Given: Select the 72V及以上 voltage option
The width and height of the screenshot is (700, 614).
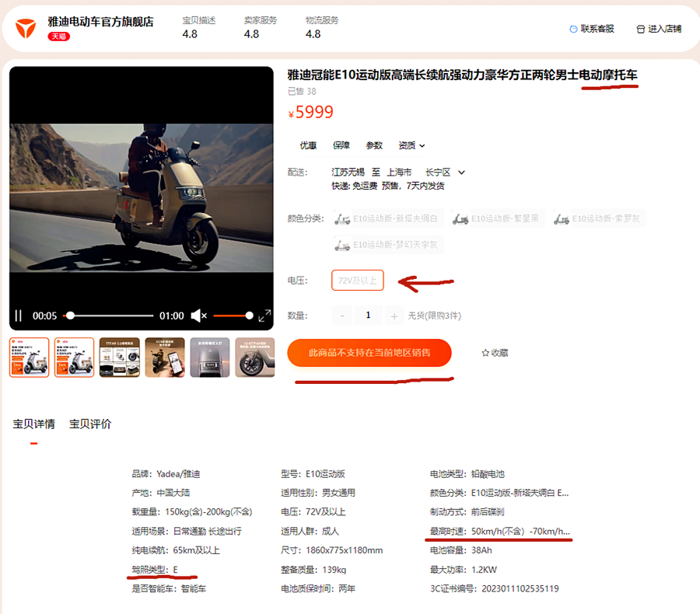Looking at the screenshot, I should [357, 281].
